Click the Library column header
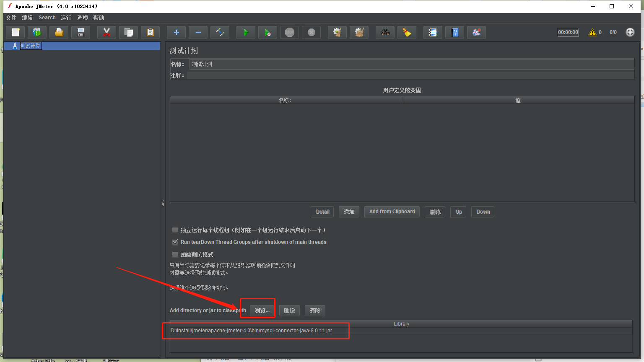 pyautogui.click(x=401, y=324)
